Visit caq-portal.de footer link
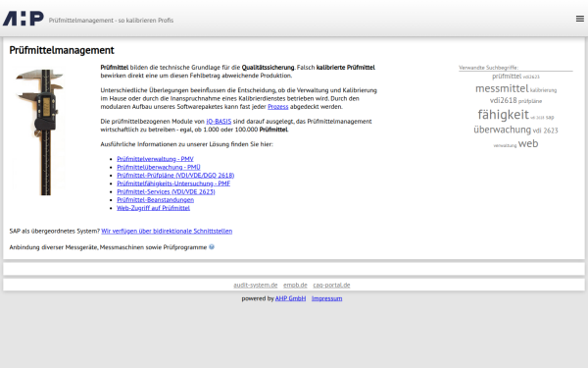The image size is (588, 368). click(x=331, y=285)
